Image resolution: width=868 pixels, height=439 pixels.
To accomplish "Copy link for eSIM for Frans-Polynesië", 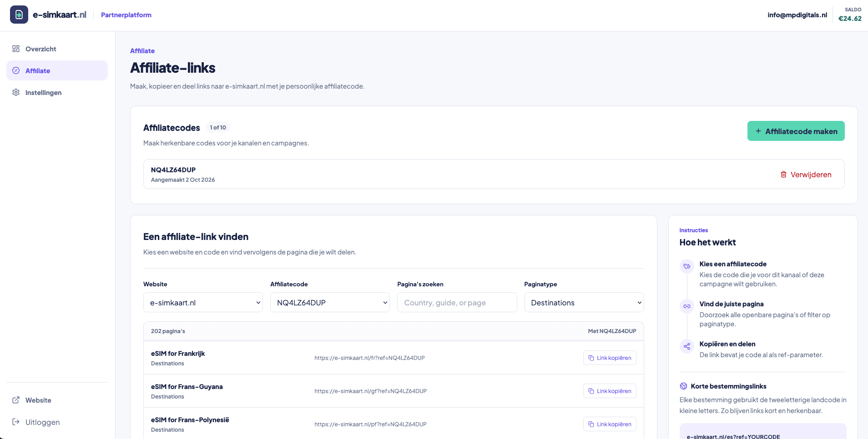I will [610, 424].
